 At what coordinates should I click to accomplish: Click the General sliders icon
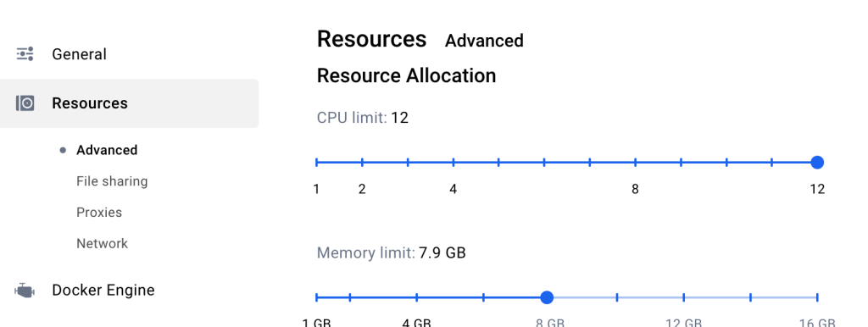[25, 54]
